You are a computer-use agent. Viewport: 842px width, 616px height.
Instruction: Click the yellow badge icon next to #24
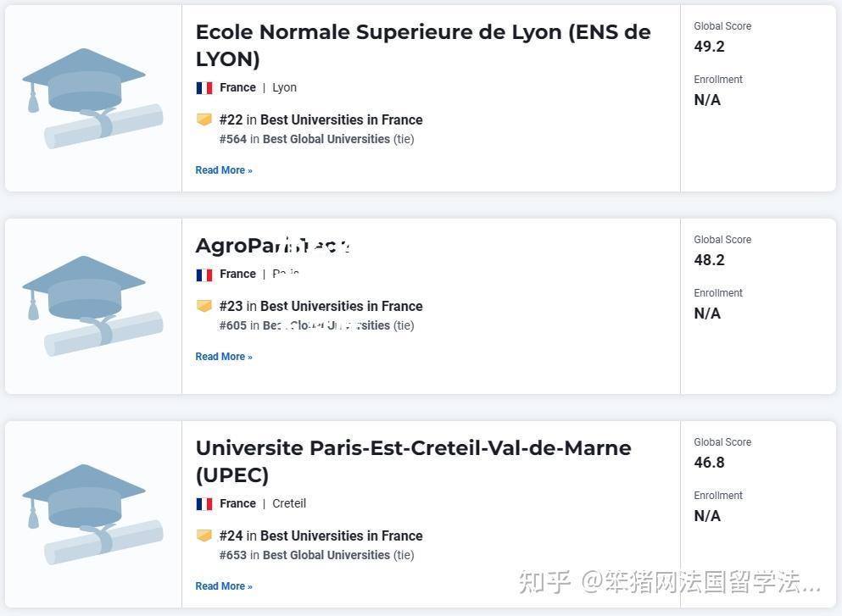pos(204,536)
